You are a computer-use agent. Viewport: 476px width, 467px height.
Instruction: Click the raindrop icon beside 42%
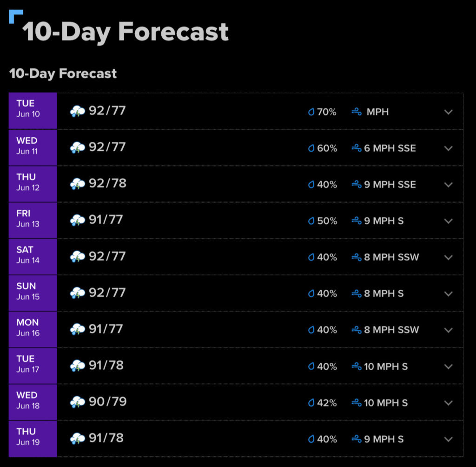click(x=311, y=403)
